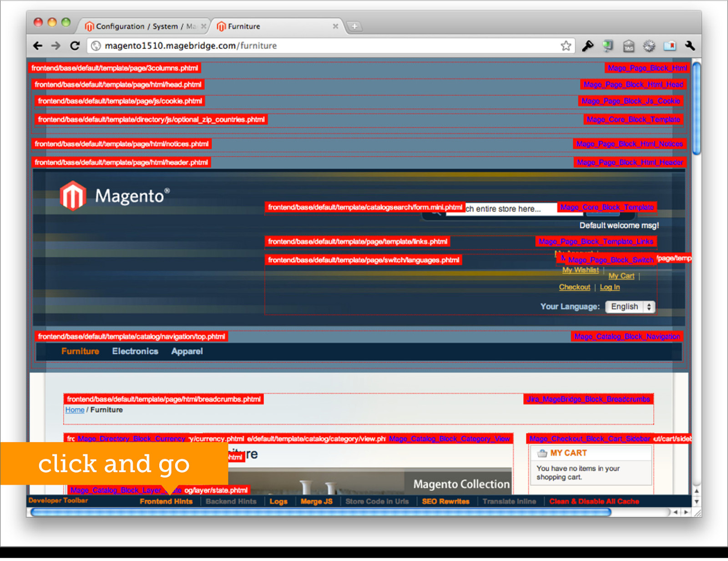Viewport: 728px width, 561px height.
Task: Click Clean & Disable All Cache
Action: [x=594, y=501]
